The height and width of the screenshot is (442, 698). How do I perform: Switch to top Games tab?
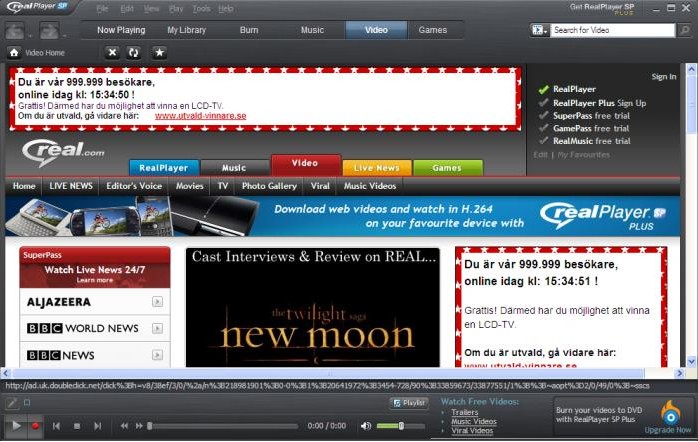433,30
